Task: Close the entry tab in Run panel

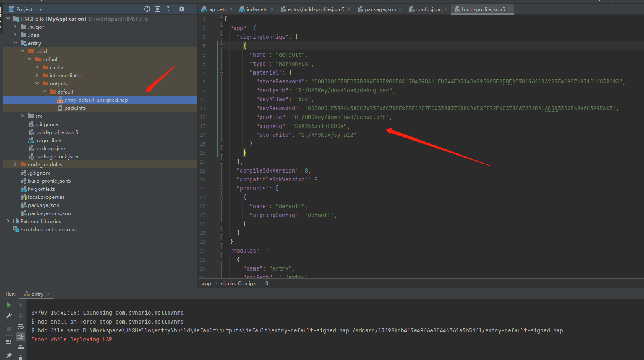Action: [48, 294]
